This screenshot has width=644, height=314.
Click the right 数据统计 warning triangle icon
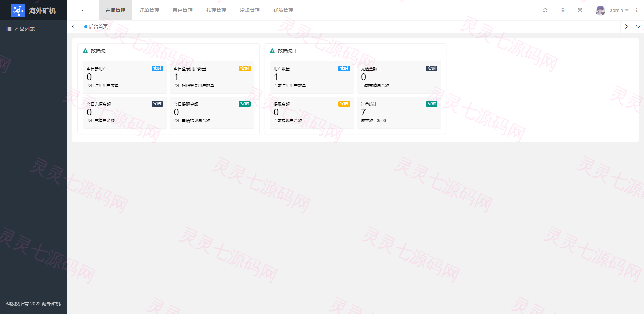click(272, 51)
